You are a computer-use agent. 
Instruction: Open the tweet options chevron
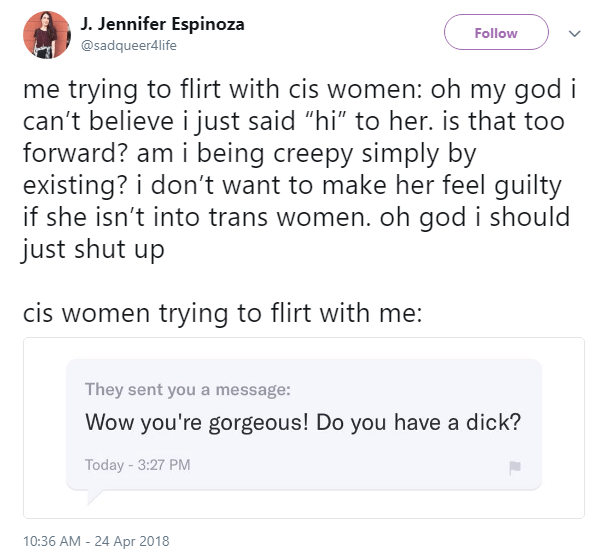[x=573, y=32]
